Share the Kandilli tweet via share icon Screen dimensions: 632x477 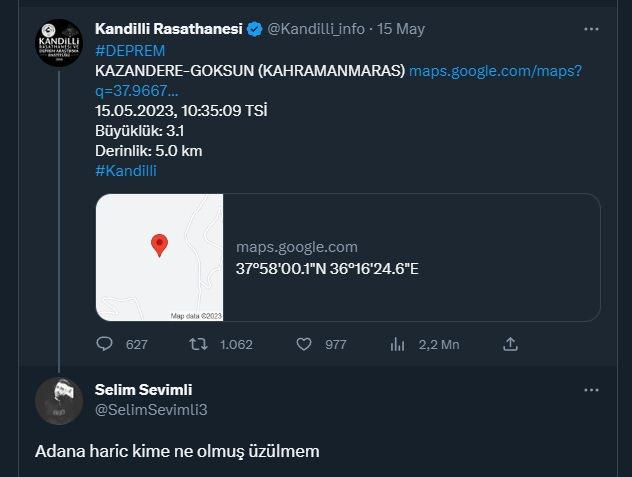pyautogui.click(x=510, y=344)
